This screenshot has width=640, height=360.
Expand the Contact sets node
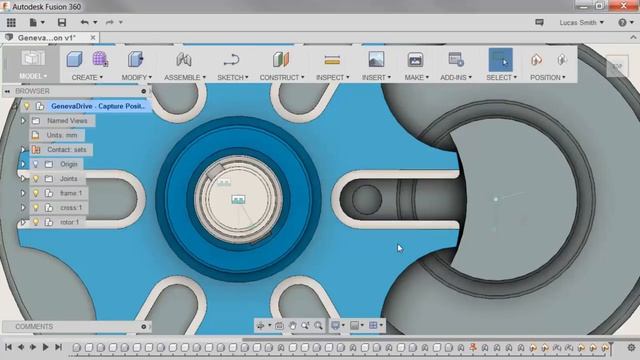click(23, 150)
